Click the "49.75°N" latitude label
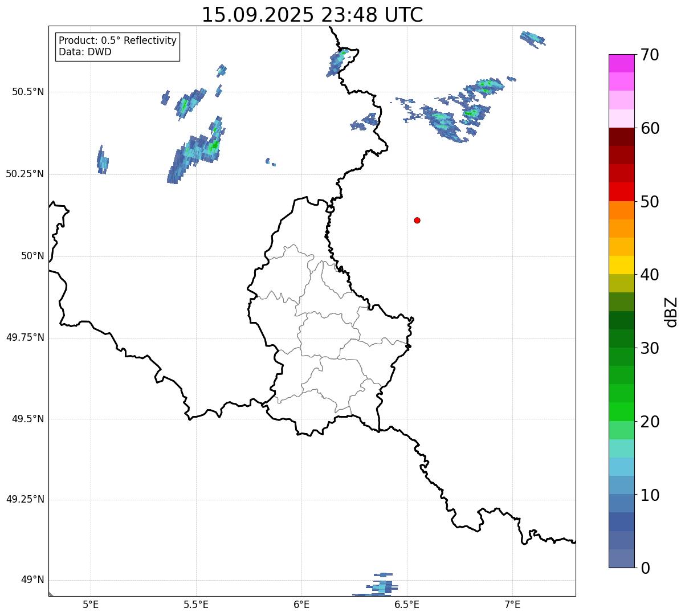The image size is (685, 616). point(25,337)
